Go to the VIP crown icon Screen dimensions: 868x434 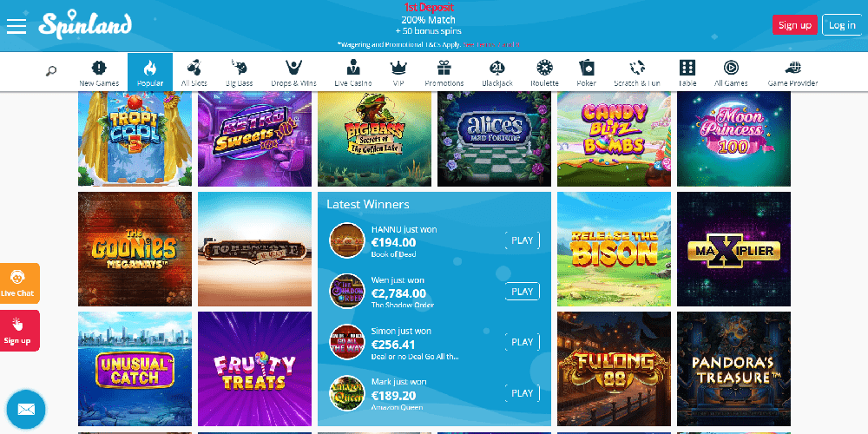point(398,69)
